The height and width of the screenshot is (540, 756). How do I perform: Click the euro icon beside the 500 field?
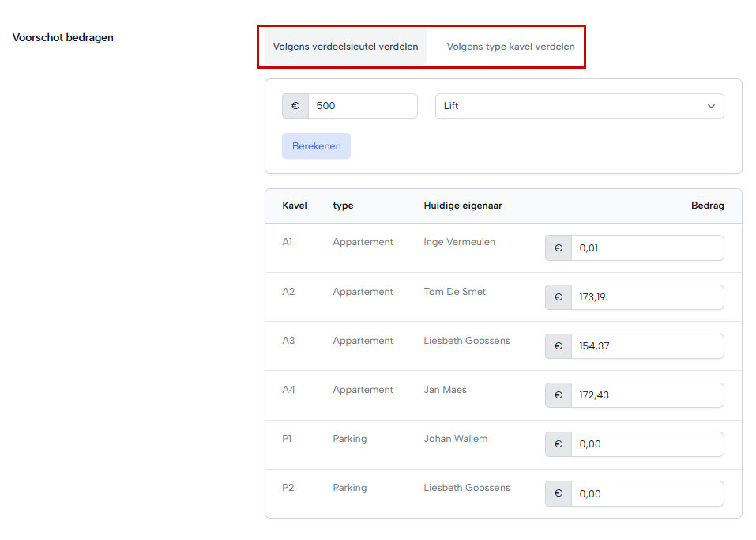[x=295, y=106]
